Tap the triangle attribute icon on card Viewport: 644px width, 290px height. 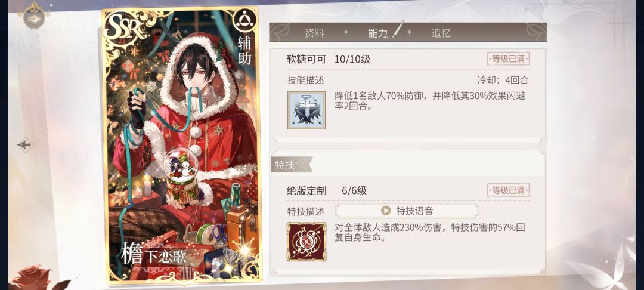point(244,20)
